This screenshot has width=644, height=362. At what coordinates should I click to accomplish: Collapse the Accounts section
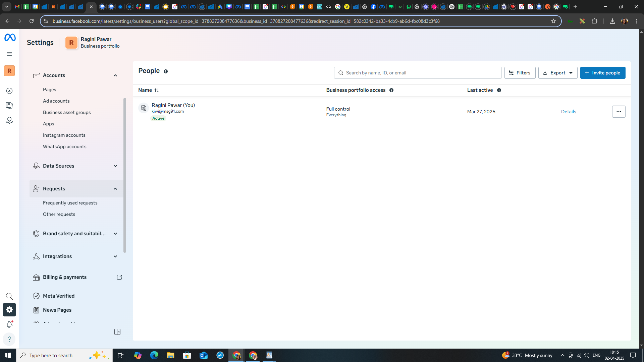[115, 75]
